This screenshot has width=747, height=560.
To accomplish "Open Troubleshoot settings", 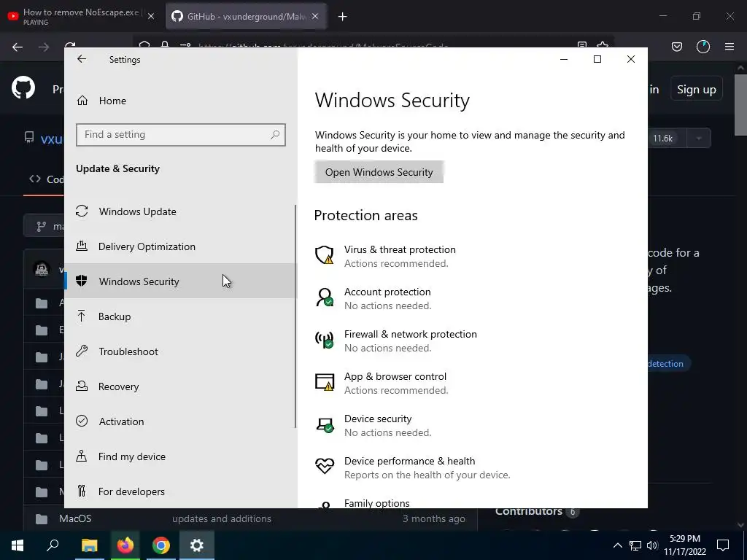I will [x=180, y=351].
